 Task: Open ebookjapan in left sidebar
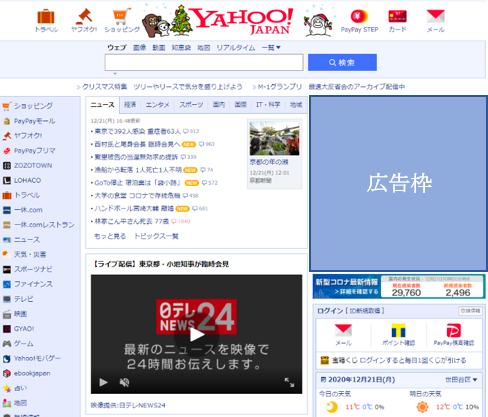click(32, 373)
